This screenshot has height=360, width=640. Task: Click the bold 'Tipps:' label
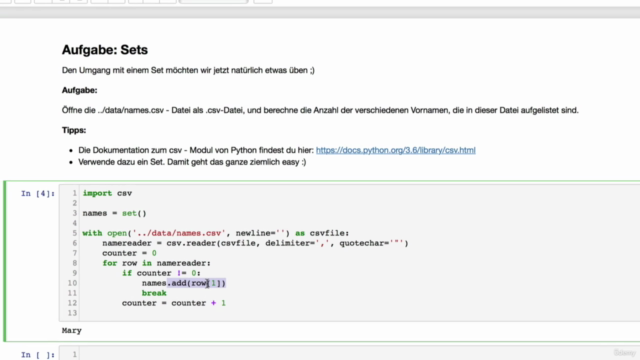pos(74,130)
